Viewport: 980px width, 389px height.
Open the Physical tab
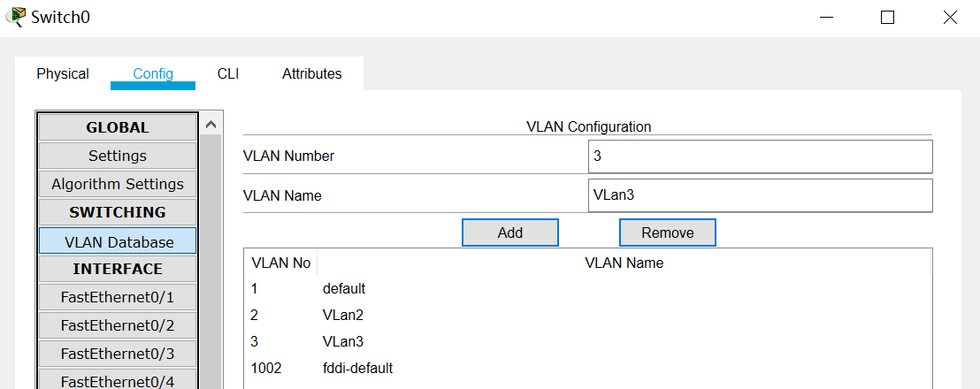point(63,74)
